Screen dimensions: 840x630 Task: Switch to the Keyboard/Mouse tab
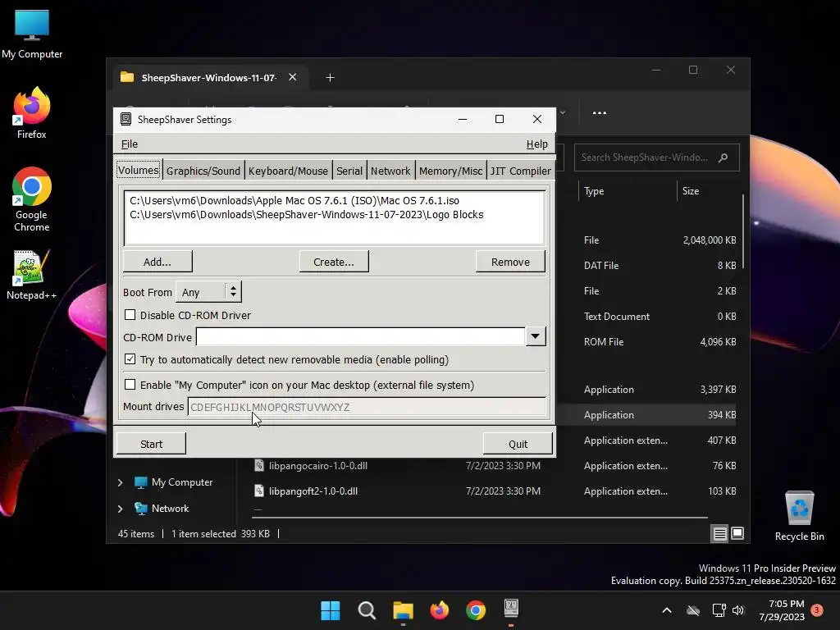[288, 171]
